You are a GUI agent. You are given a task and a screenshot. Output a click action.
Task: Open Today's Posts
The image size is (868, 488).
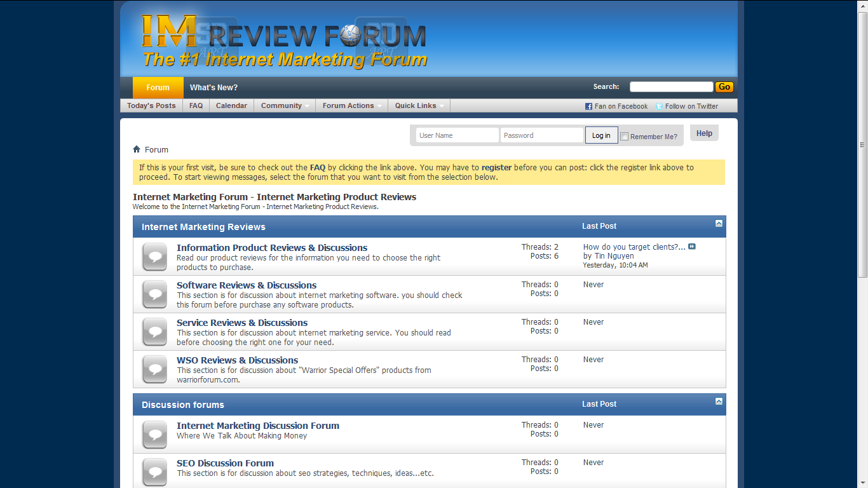[x=151, y=105]
